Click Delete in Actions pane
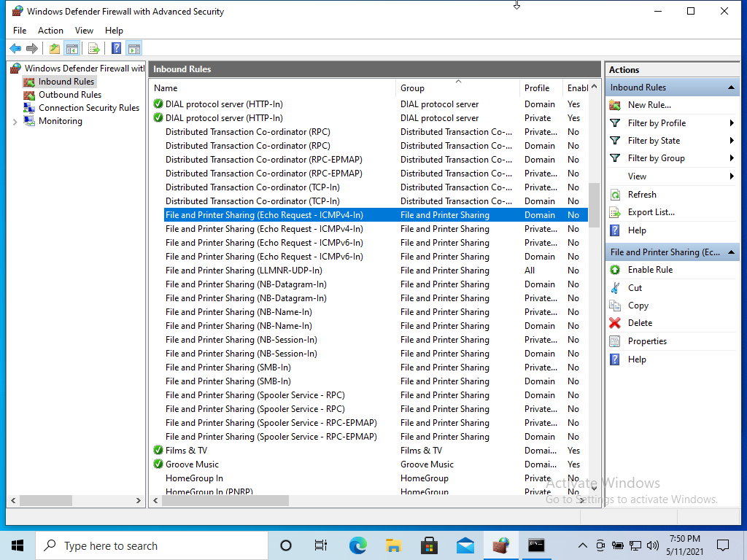 pyautogui.click(x=640, y=323)
